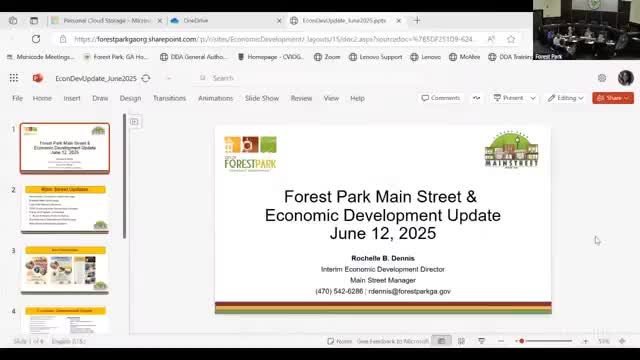This screenshot has width=640, height=360.
Task: Open the File menu
Action: pos(18,98)
